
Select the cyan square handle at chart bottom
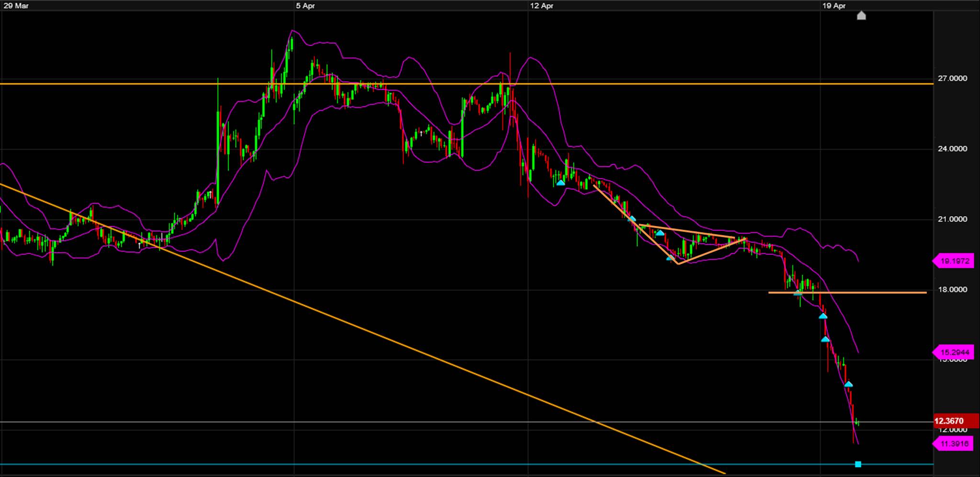click(x=858, y=464)
